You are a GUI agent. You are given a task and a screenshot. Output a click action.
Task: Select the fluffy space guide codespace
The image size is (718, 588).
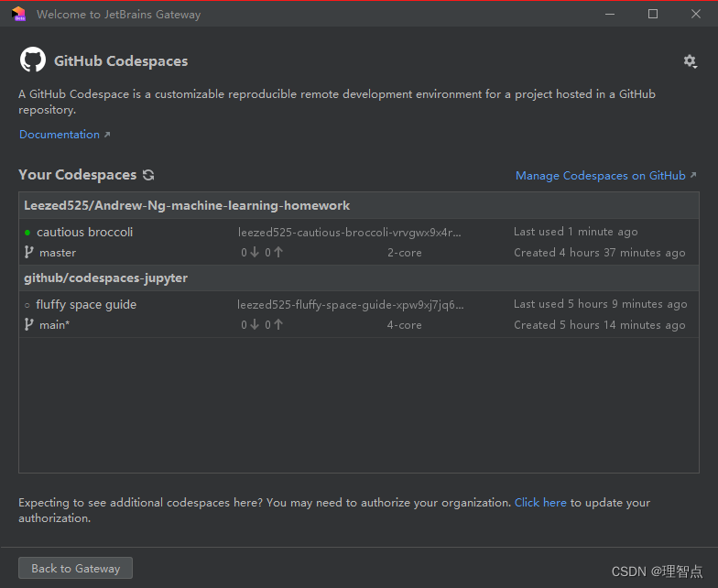click(359, 315)
